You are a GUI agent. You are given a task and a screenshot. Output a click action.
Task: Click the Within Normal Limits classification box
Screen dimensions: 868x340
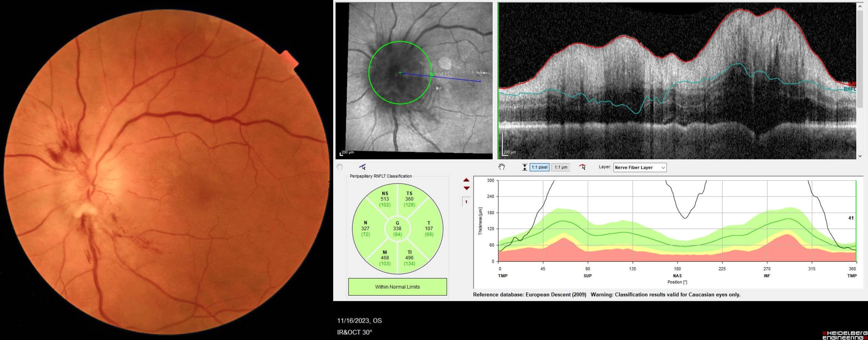397,287
